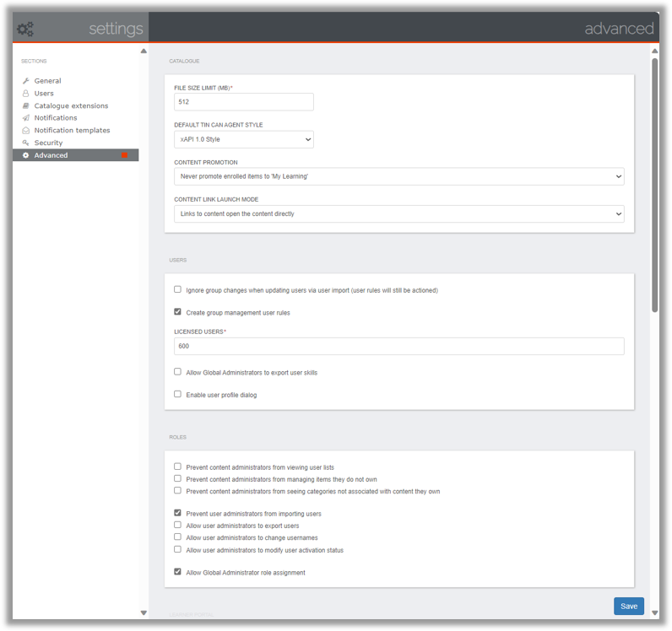This screenshot has width=672, height=631.
Task: Open the Security section
Action: [48, 143]
